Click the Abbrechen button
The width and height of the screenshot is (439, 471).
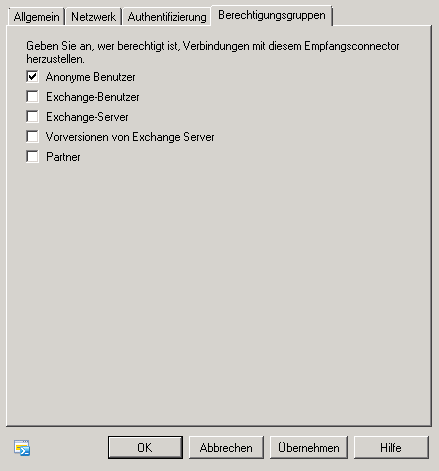(226, 448)
